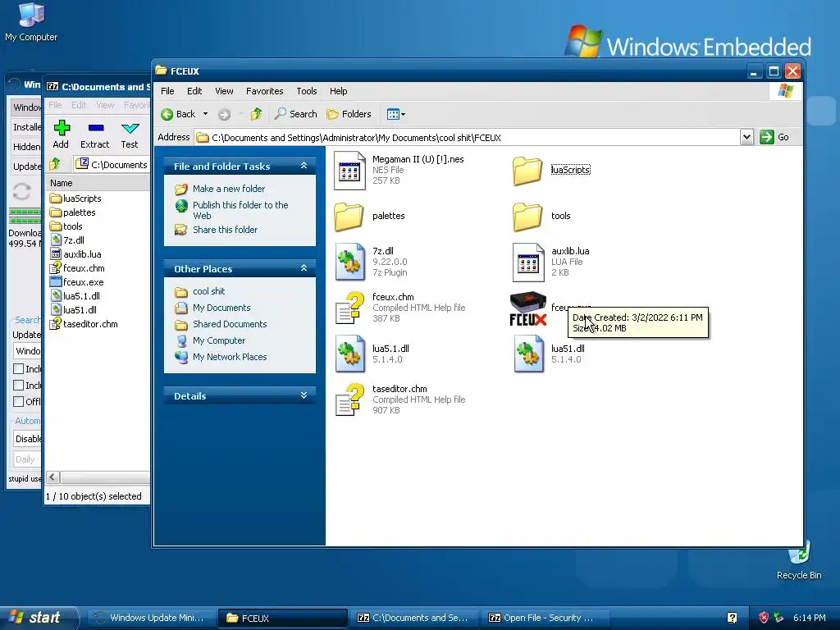Select the tools folder icon in FCEUX window
Viewport: 840px width, 630px height.
coord(527,217)
